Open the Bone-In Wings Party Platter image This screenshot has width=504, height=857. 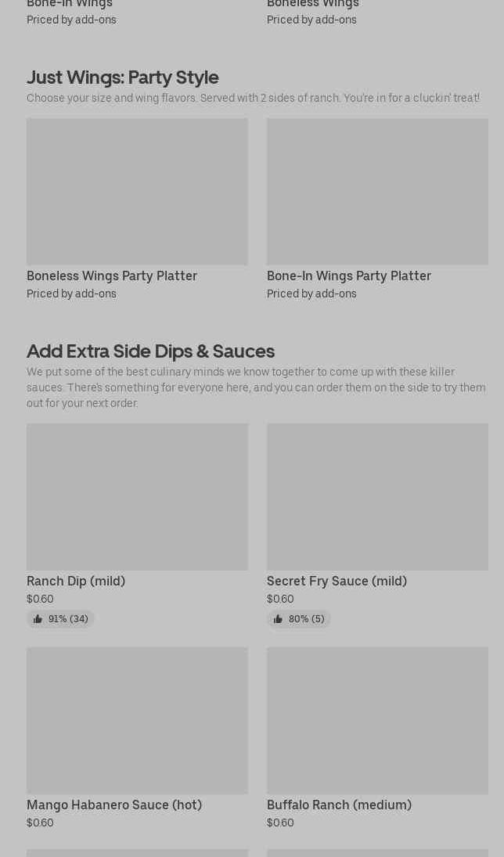pyautogui.click(x=377, y=192)
